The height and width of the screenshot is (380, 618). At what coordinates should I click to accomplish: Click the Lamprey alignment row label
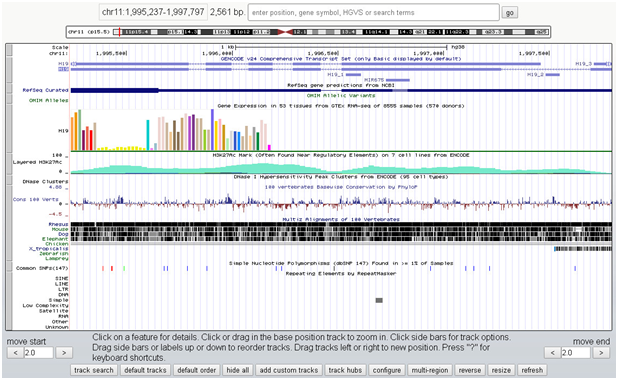(57, 259)
